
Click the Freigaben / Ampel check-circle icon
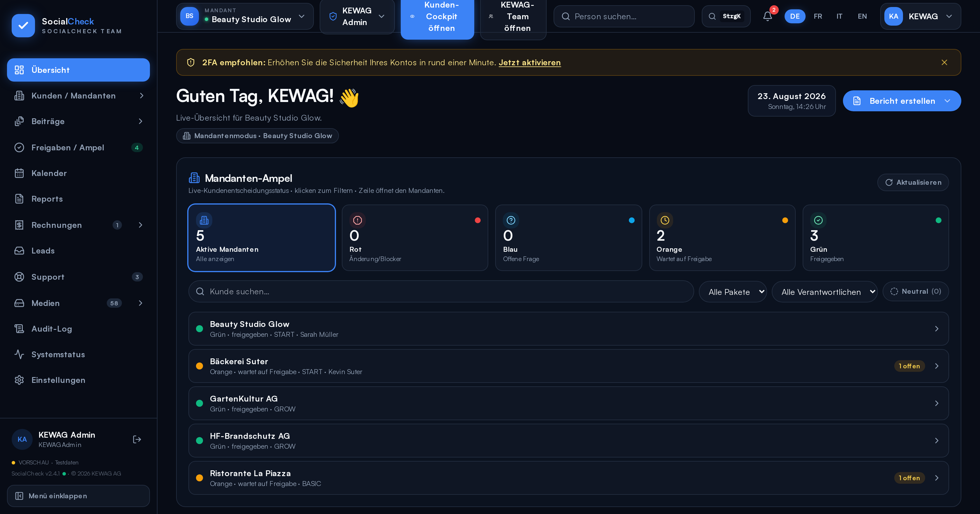[x=19, y=147]
